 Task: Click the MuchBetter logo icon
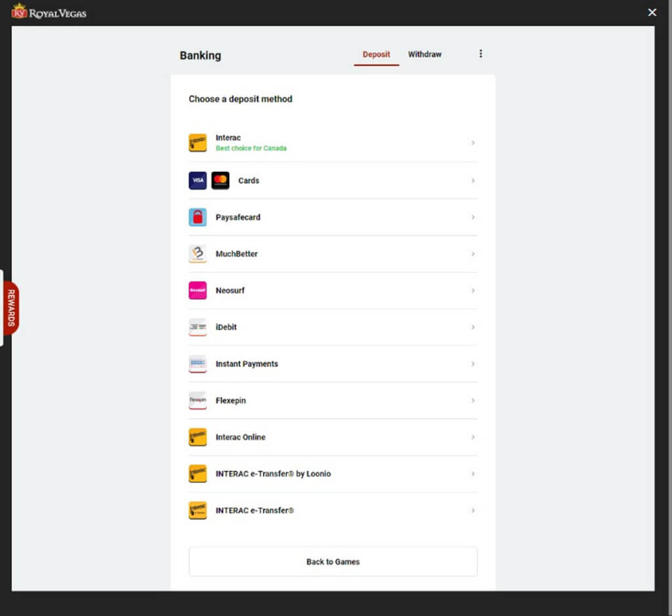tap(198, 254)
